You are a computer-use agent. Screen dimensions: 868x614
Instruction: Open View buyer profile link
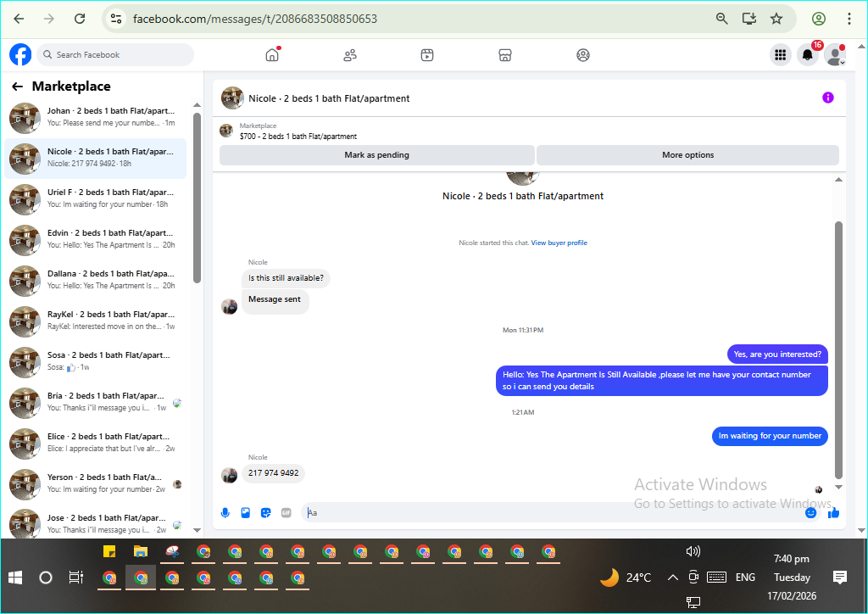pyautogui.click(x=559, y=243)
